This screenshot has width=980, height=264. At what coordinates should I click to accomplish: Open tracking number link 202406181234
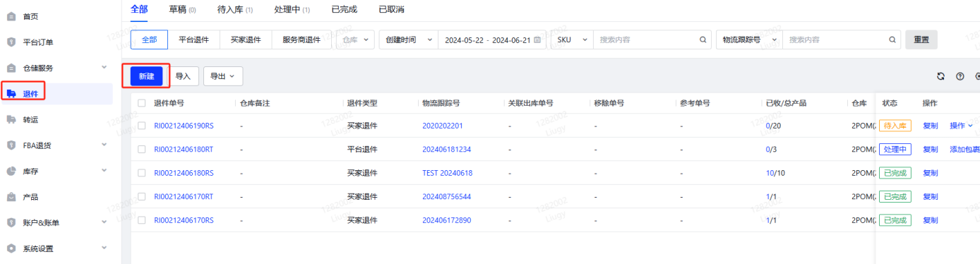click(446, 150)
